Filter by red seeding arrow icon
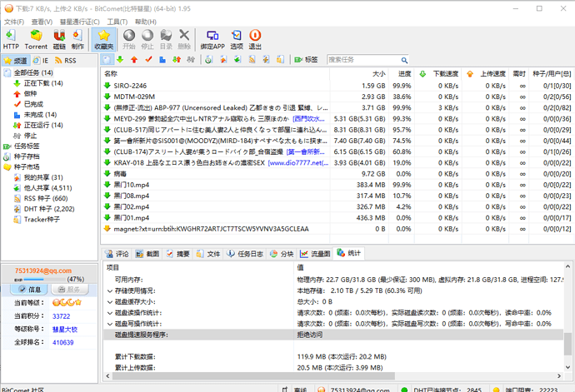The image size is (575, 392). [134, 59]
